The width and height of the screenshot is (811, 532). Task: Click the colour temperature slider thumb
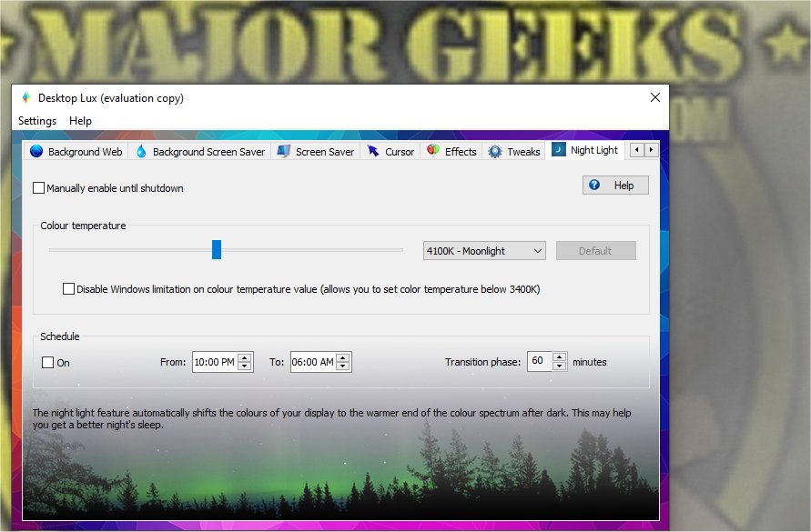point(217,249)
